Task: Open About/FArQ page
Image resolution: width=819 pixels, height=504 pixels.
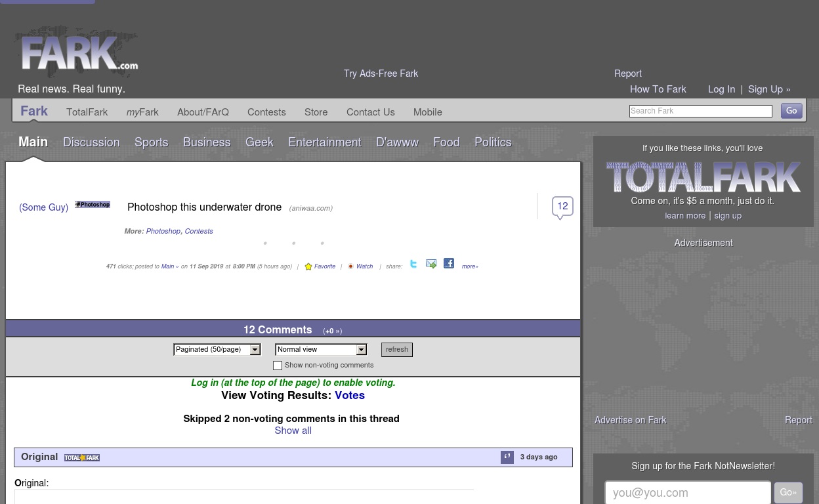Action: point(203,112)
